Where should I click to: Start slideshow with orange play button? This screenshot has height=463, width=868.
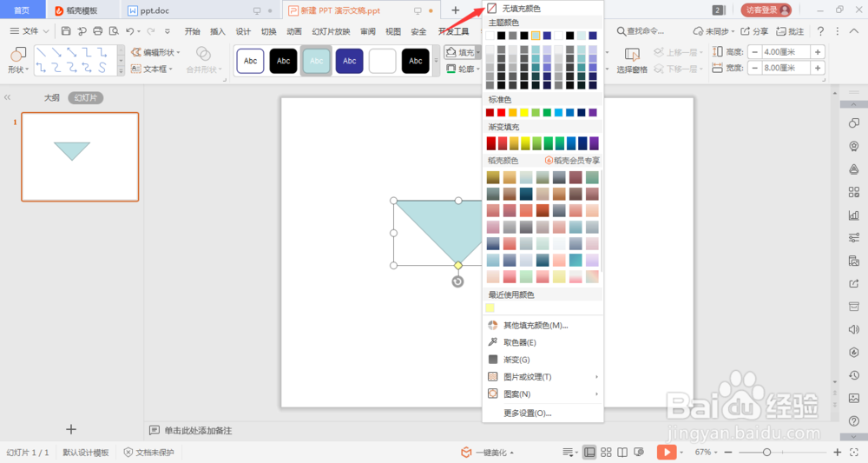[x=667, y=452]
